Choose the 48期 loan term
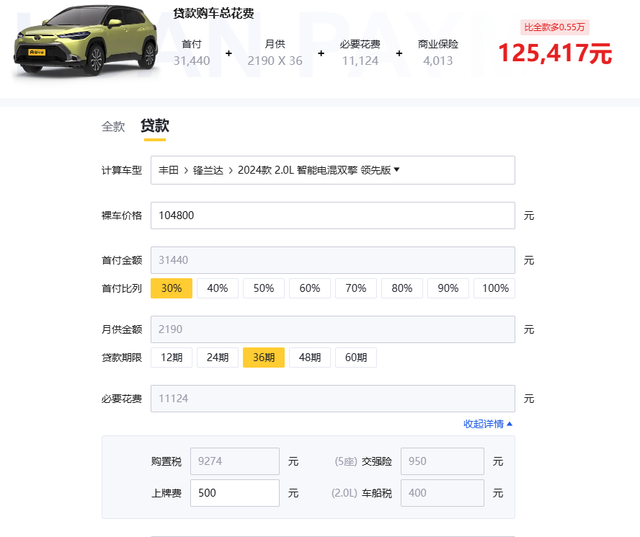Image resolution: width=640 pixels, height=537 pixels. click(x=310, y=357)
